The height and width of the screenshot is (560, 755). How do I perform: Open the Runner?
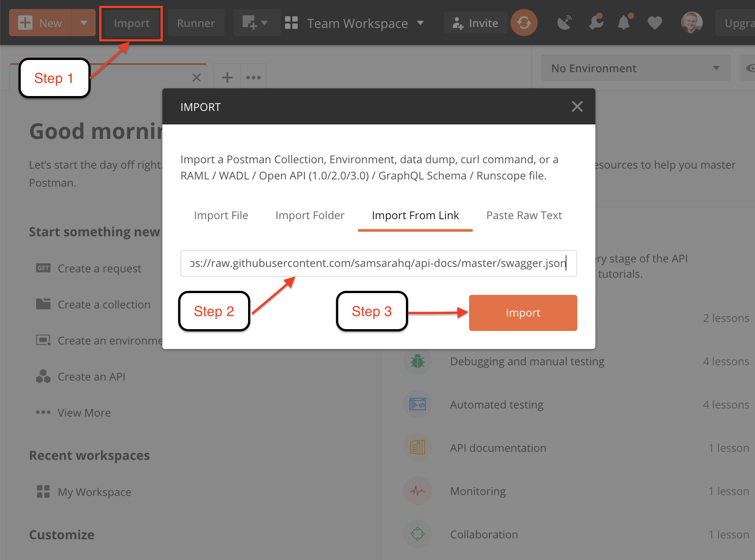coord(196,23)
